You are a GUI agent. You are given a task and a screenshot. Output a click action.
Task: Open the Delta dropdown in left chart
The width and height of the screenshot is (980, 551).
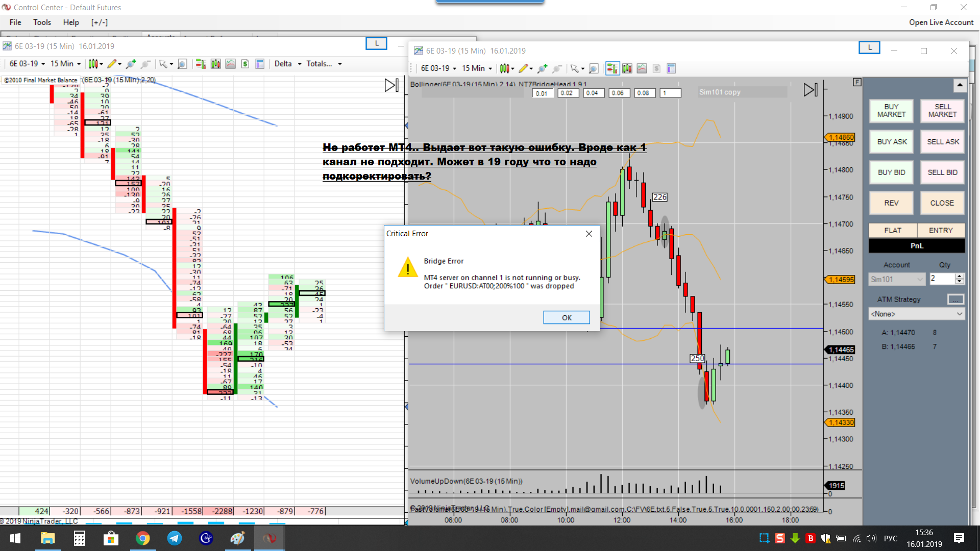pos(287,64)
